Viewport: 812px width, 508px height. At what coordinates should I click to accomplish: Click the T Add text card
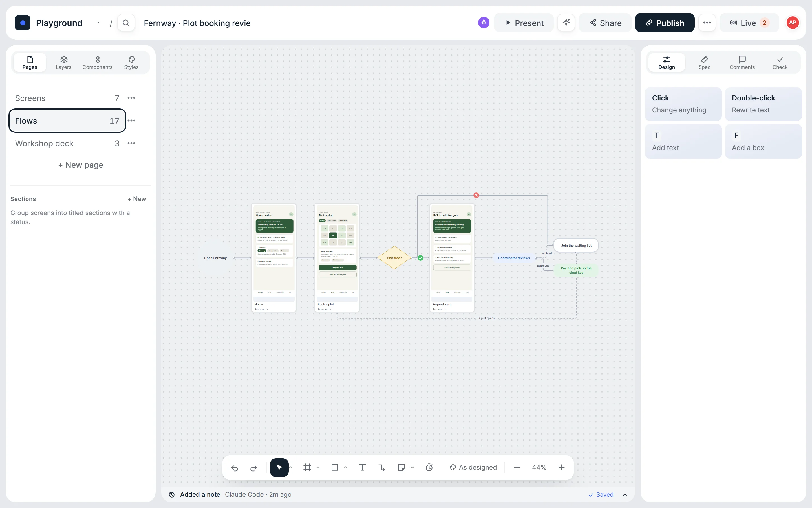pyautogui.click(x=683, y=141)
